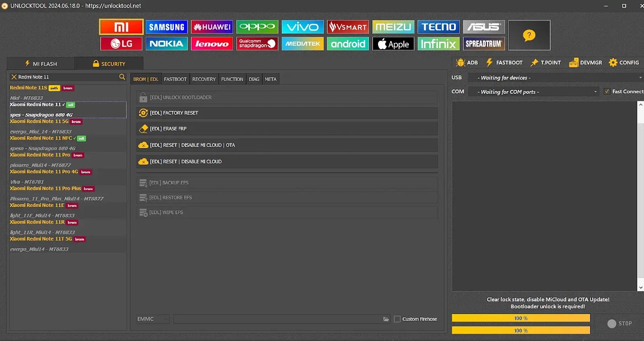Viewport: 644px width, 341px height.
Task: Click [EDL] RESTORE EFS
Action: click(287, 198)
